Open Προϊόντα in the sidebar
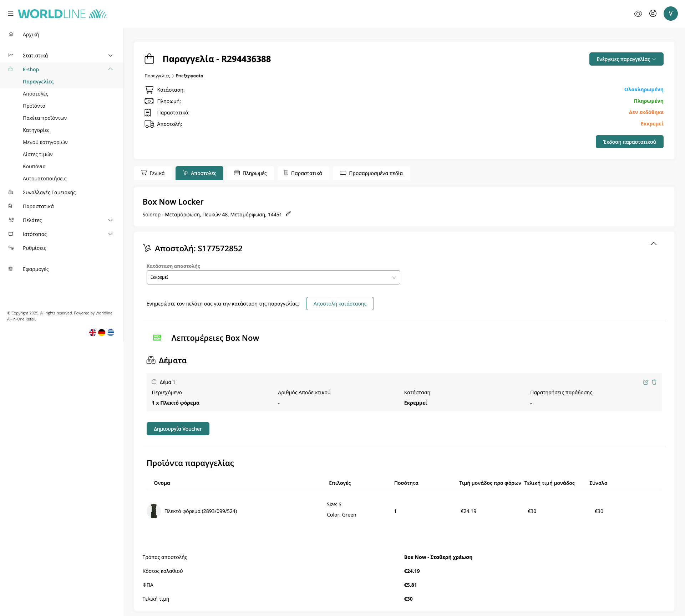This screenshot has height=616, width=685. tap(34, 106)
